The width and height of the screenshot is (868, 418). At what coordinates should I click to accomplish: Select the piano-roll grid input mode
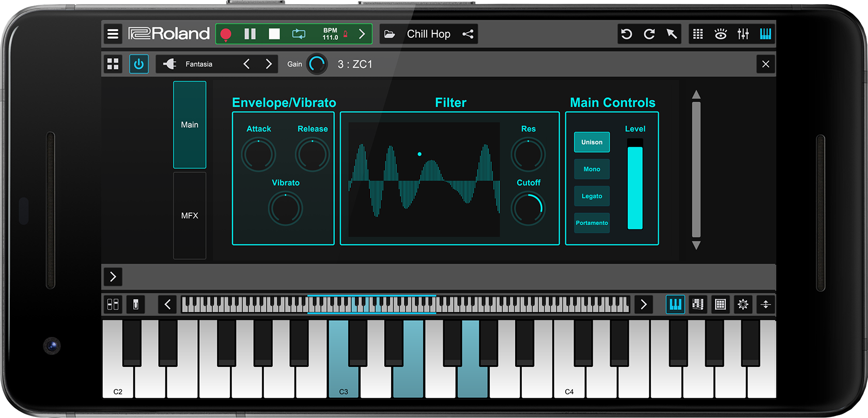[698, 304]
